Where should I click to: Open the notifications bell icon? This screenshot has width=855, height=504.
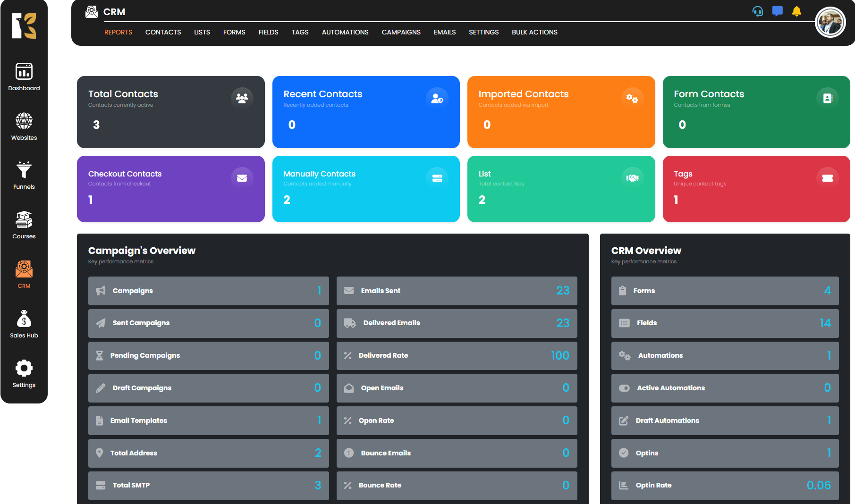(796, 11)
